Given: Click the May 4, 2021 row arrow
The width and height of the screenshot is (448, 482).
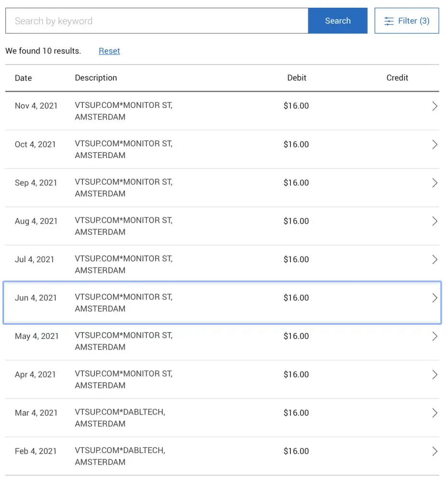Looking at the screenshot, I should pyautogui.click(x=435, y=336).
